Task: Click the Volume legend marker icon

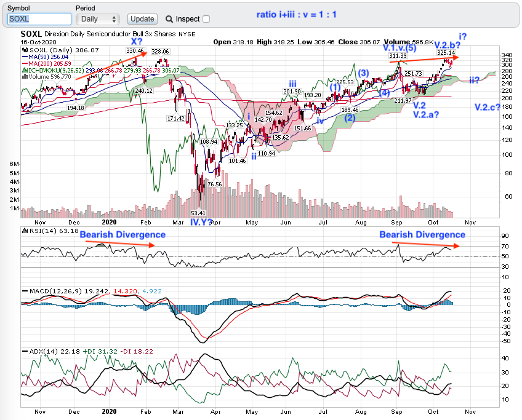Action: (23, 77)
